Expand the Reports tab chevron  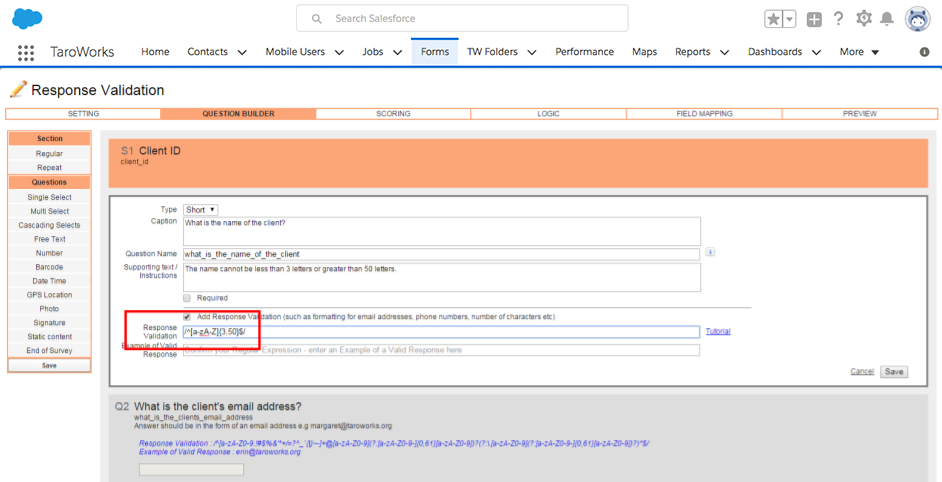725,52
